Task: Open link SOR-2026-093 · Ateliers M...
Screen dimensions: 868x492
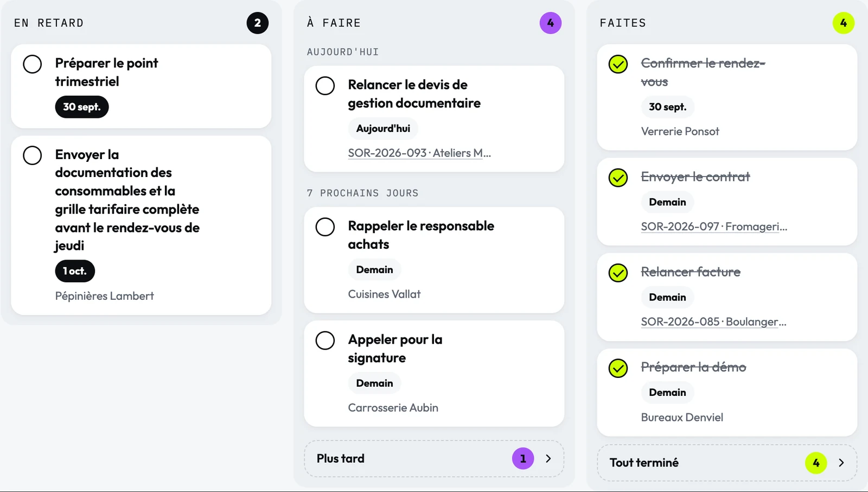Action: click(419, 153)
